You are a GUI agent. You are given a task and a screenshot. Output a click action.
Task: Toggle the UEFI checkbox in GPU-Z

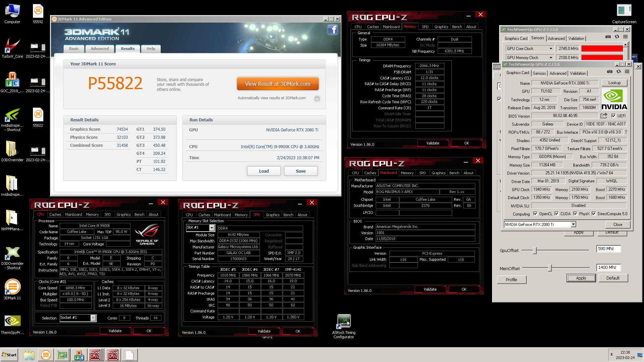pyautogui.click(x=613, y=116)
